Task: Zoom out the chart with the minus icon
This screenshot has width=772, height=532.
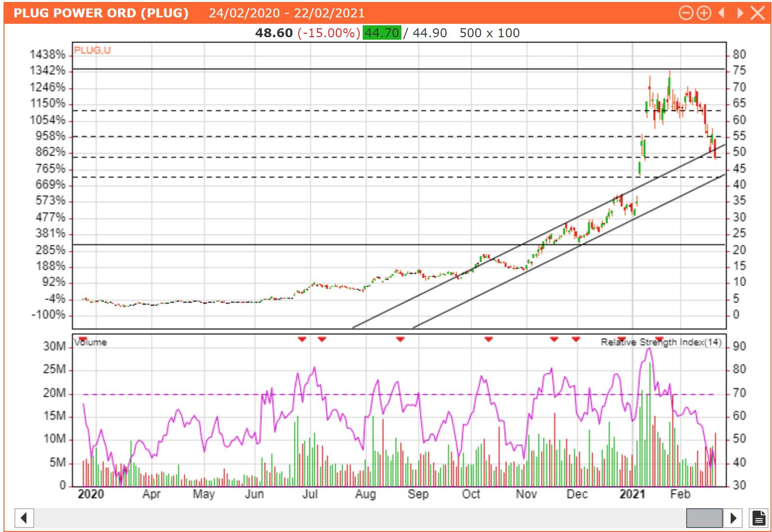Action: point(686,13)
